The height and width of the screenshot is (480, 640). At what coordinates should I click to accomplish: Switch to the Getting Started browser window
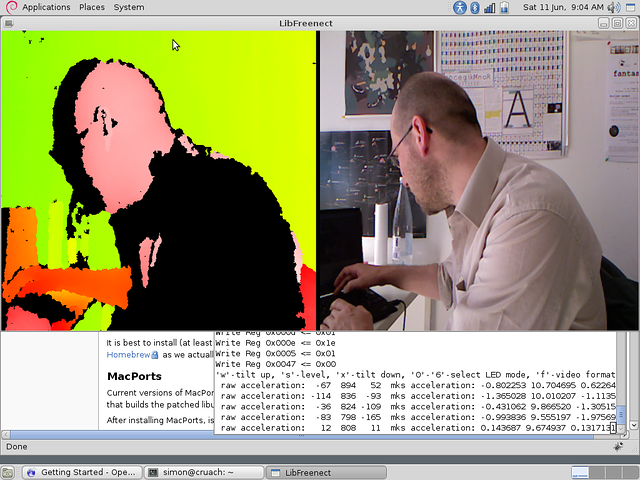pos(82,472)
